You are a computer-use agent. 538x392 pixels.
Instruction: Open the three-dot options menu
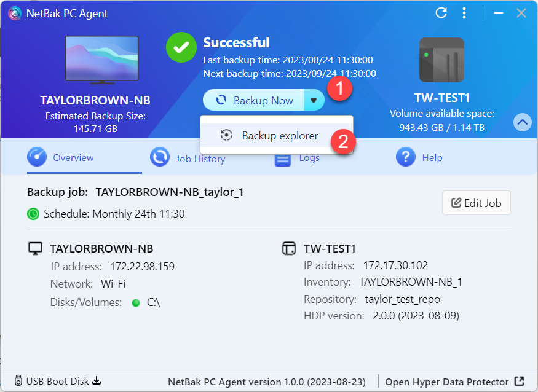pos(464,12)
